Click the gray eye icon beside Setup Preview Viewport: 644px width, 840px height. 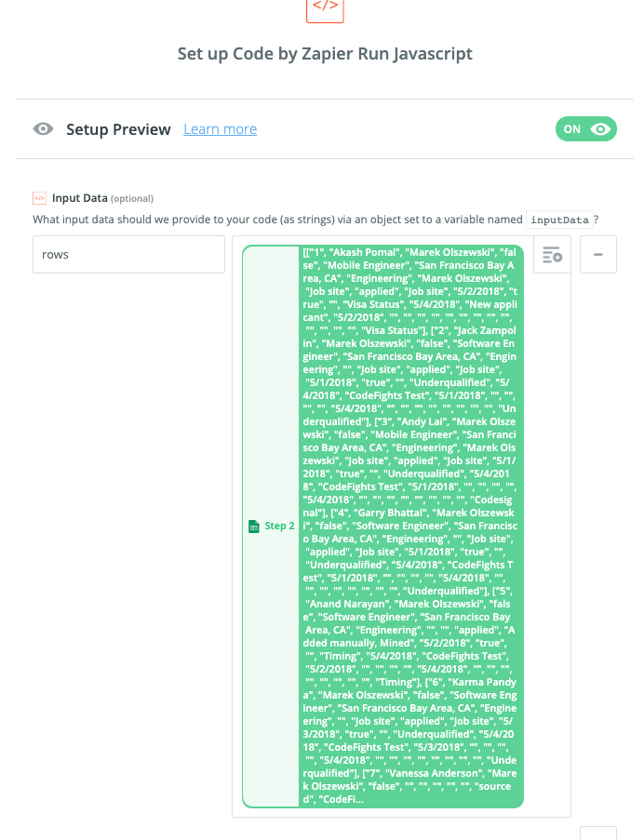tap(43, 129)
